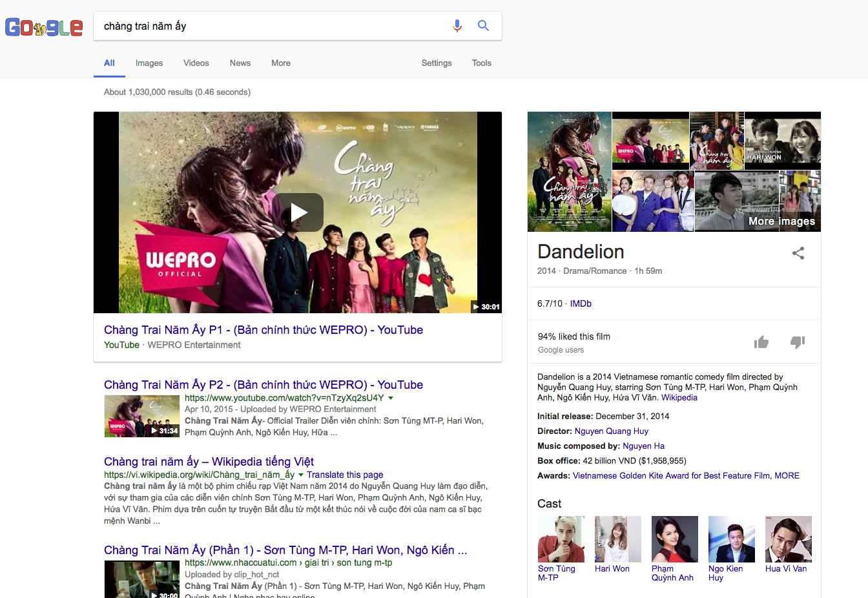Click the Hua Vi Van name link
868x598 pixels.
[x=786, y=569]
